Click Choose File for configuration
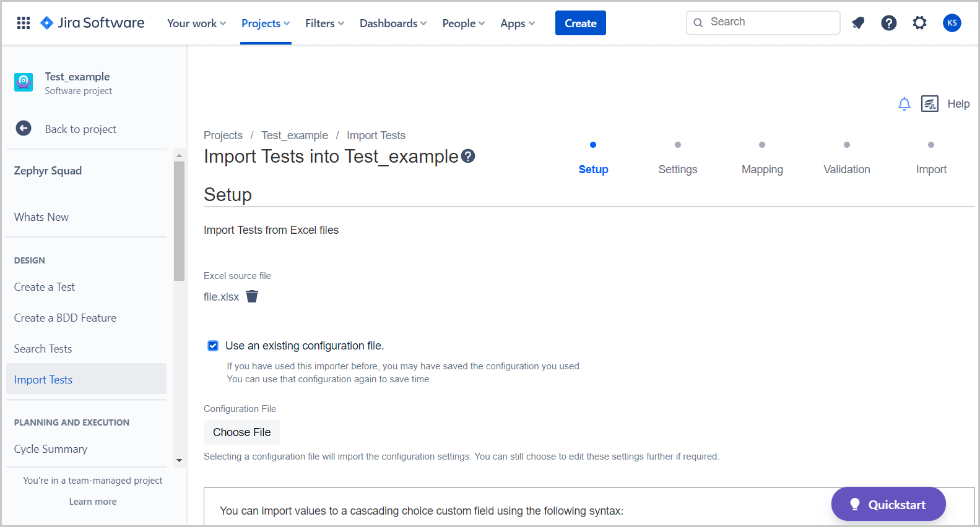Screen dimensions: 980x527 [x=241, y=432]
